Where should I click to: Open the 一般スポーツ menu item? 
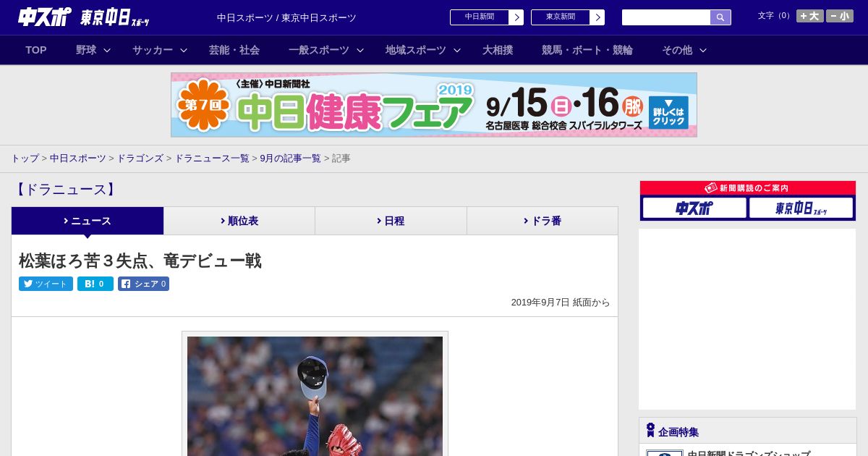point(319,50)
